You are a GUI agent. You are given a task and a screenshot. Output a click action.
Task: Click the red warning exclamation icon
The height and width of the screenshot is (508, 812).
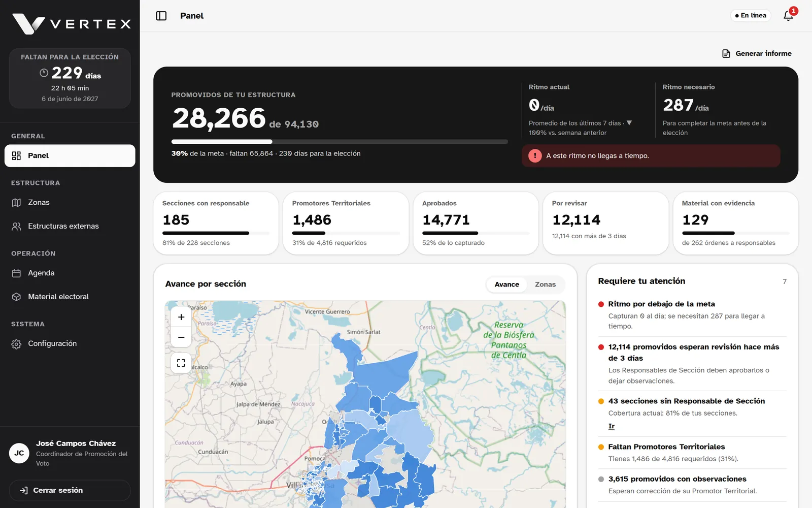(x=535, y=156)
